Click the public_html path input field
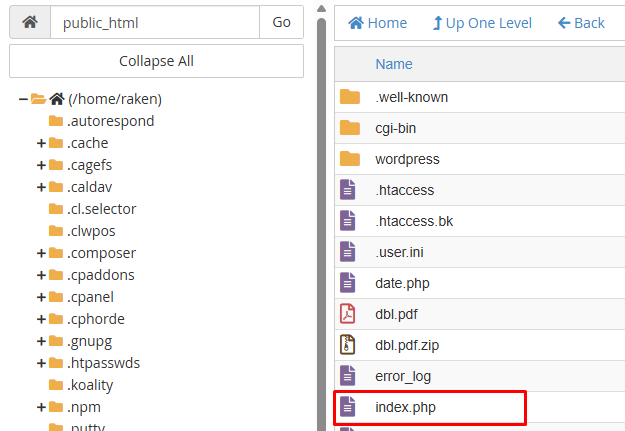The height and width of the screenshot is (431, 625). coord(155,22)
